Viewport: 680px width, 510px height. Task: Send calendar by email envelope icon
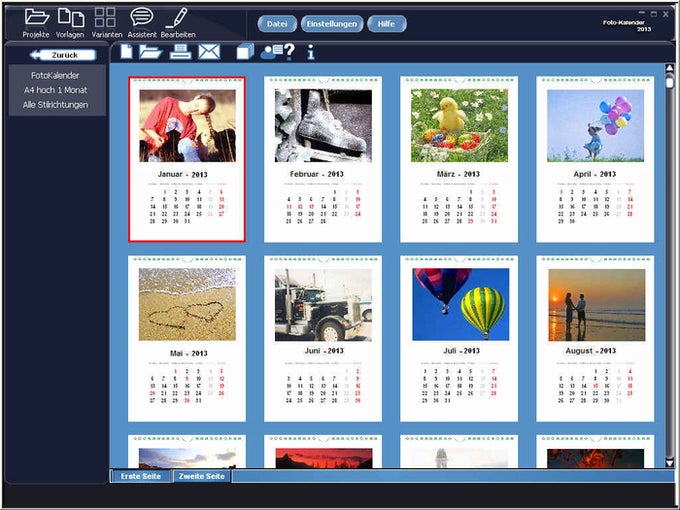tap(209, 52)
